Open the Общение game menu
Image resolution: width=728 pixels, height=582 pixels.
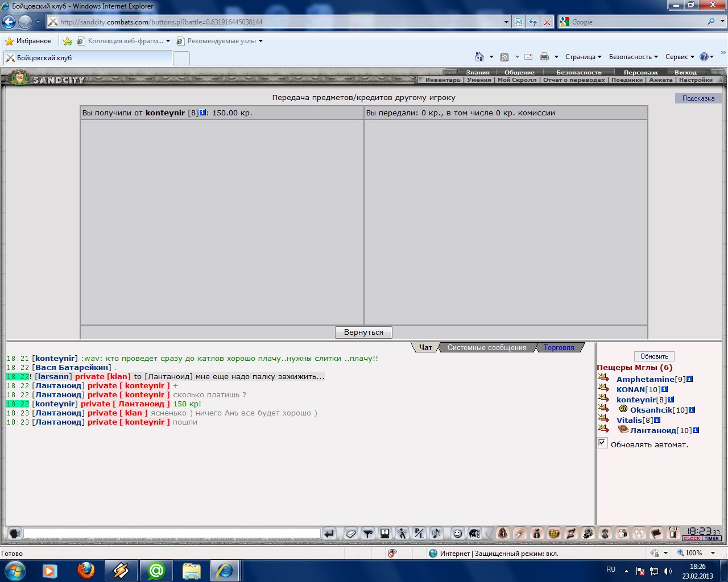pos(519,72)
